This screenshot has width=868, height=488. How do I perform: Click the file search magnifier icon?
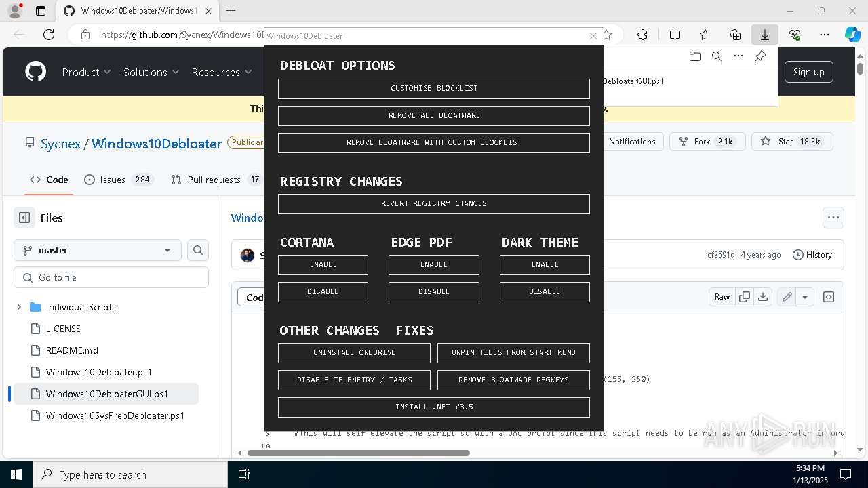coord(198,250)
